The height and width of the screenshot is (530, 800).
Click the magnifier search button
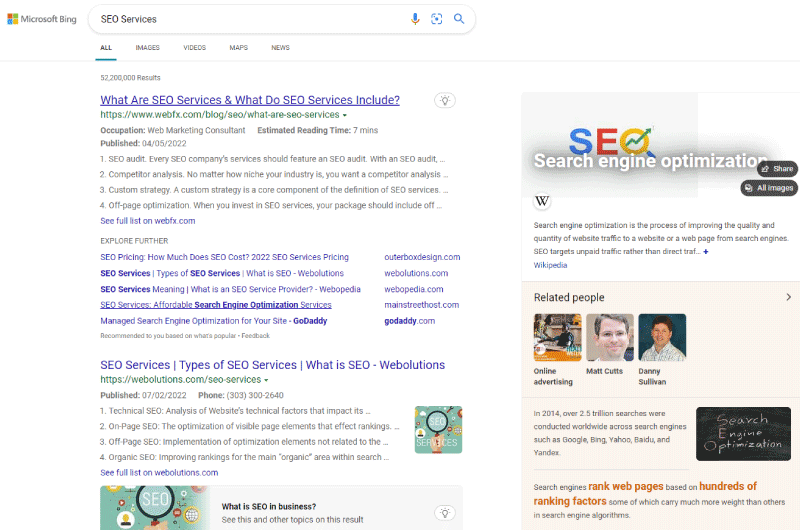click(459, 19)
